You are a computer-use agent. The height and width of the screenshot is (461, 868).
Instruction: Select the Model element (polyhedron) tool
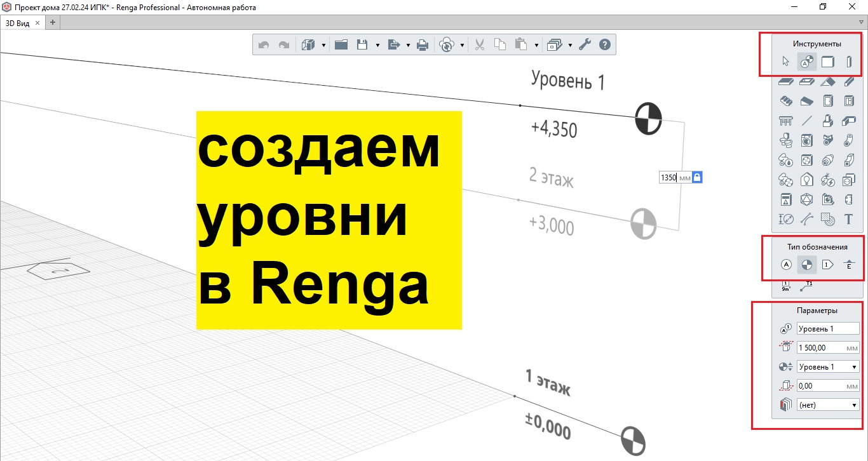[x=806, y=199]
